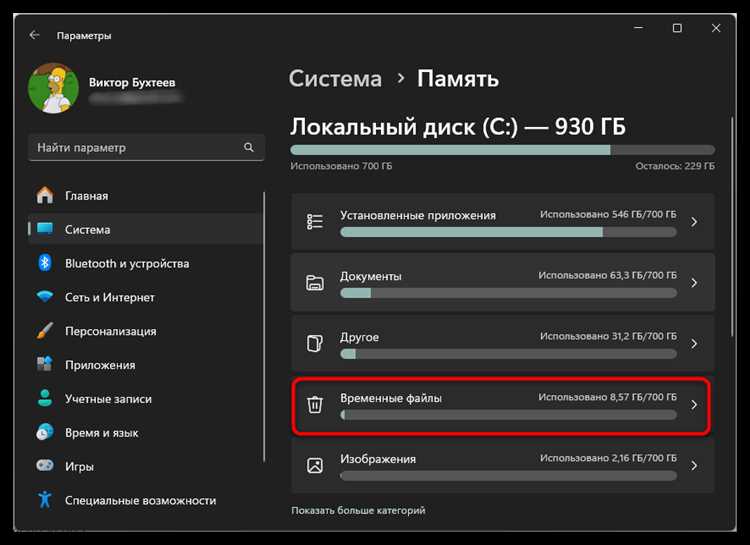Click the magnifier search icon
Image resolution: width=750 pixels, height=545 pixels.
[249, 147]
